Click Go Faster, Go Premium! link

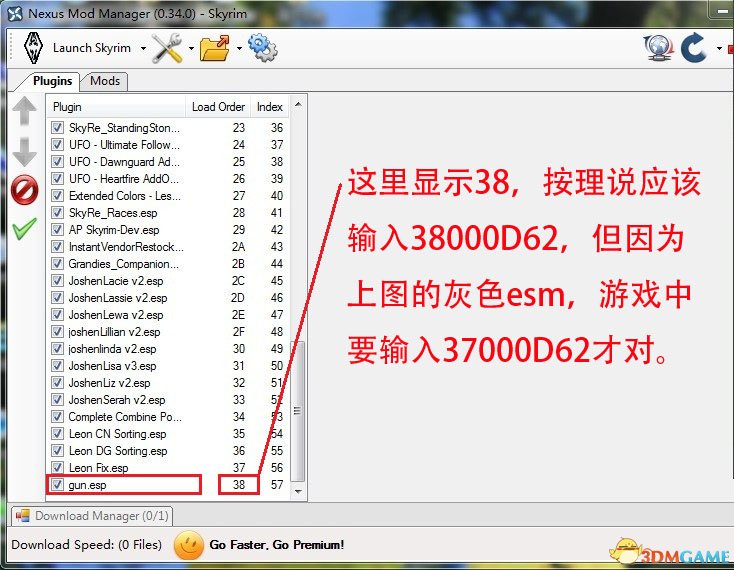[277, 545]
